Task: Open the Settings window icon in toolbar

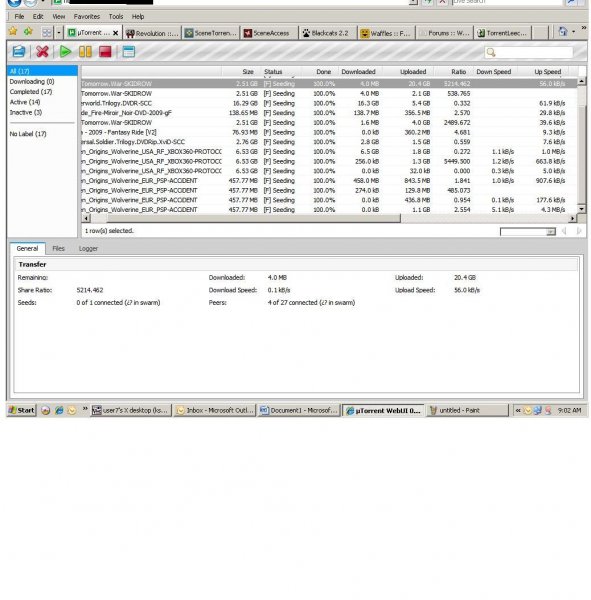Action: click(129, 52)
